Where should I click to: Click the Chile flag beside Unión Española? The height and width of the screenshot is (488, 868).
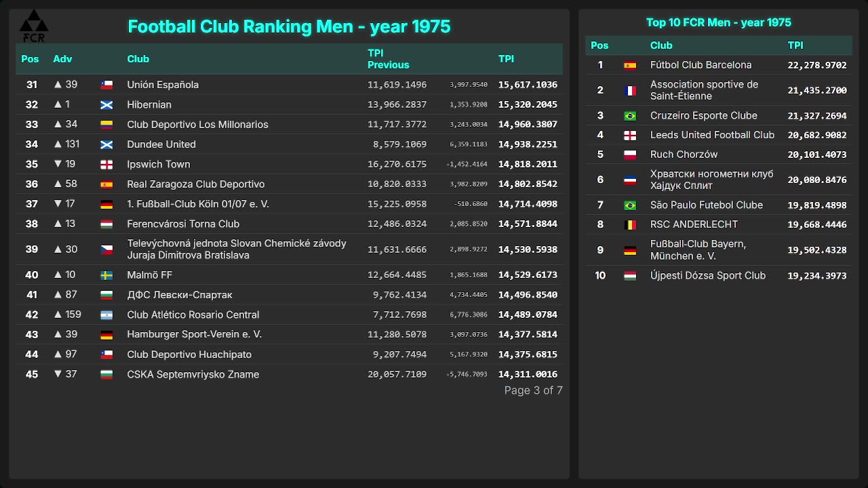106,85
